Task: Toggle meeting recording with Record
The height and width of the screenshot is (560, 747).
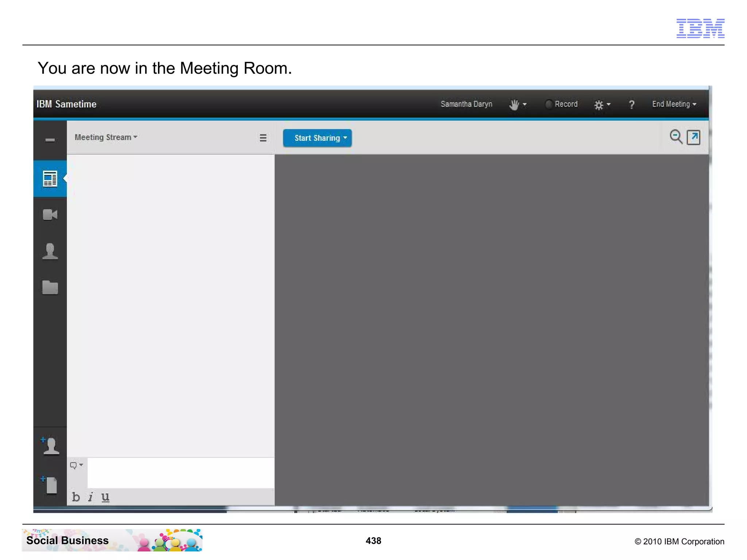Action: pyautogui.click(x=561, y=104)
